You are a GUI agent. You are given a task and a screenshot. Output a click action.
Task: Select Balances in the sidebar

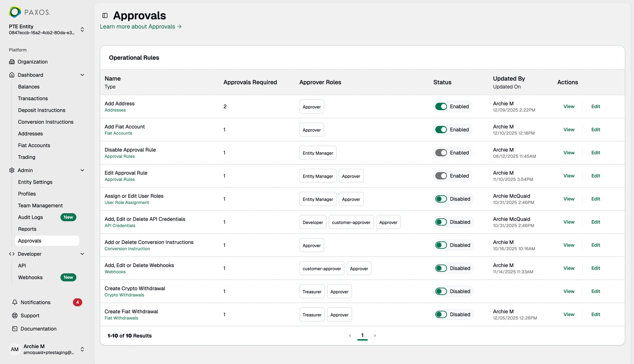29,87
